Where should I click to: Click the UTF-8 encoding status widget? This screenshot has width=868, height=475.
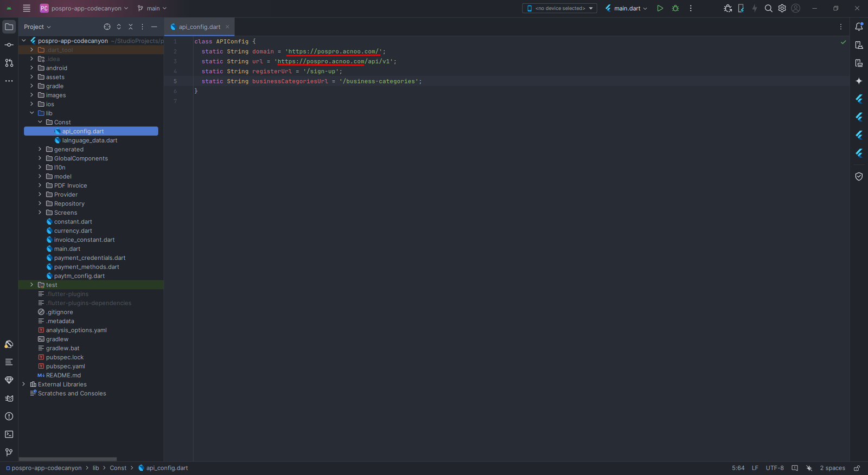pos(774,468)
